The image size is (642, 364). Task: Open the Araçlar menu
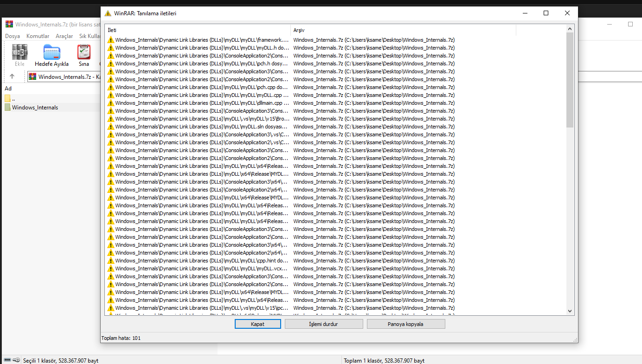pos(64,36)
